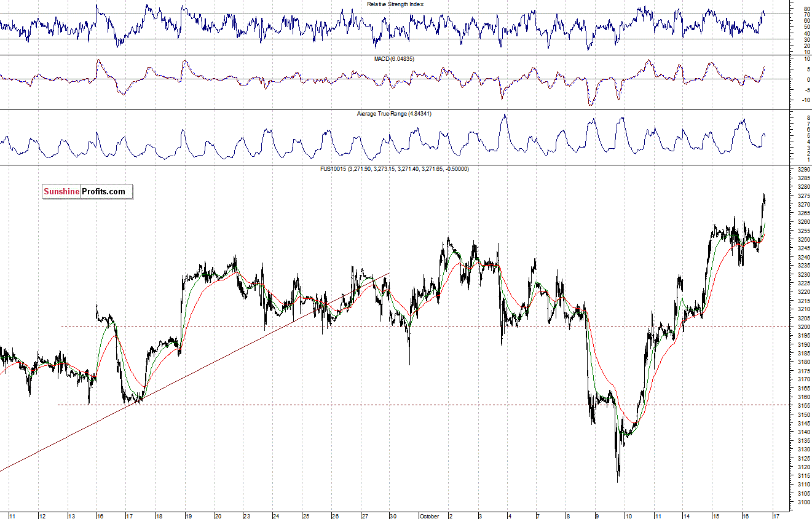Click the 30 label on RSI axis

[x=806, y=39]
